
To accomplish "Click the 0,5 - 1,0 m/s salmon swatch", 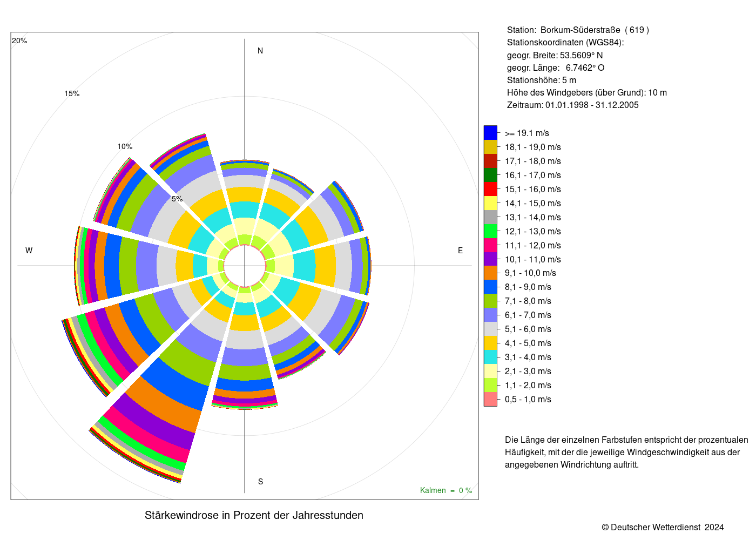I will point(490,399).
